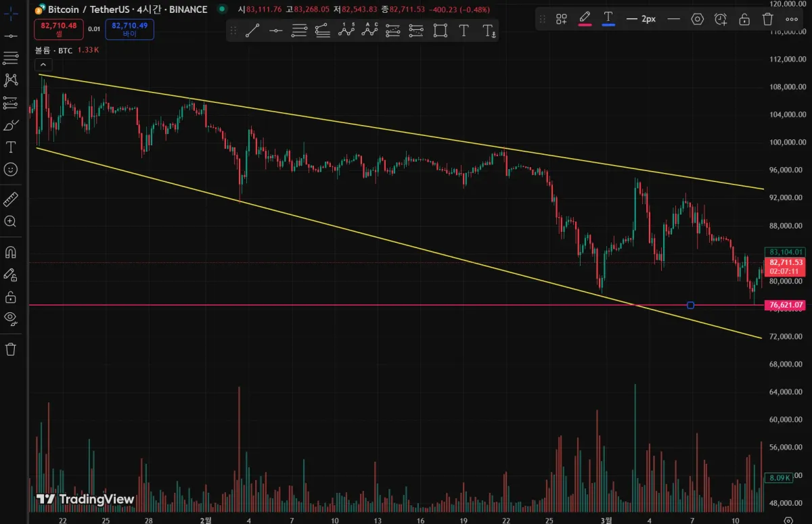Click the blue buy price button

129,29
